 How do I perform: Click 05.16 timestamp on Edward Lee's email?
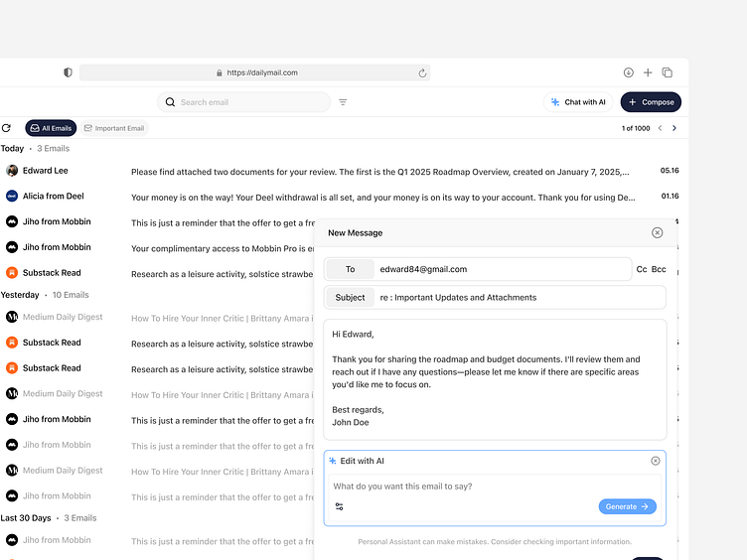(x=670, y=171)
